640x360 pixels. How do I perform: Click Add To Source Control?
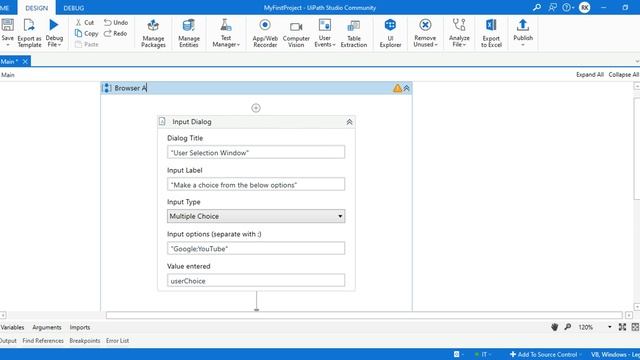coord(544,354)
